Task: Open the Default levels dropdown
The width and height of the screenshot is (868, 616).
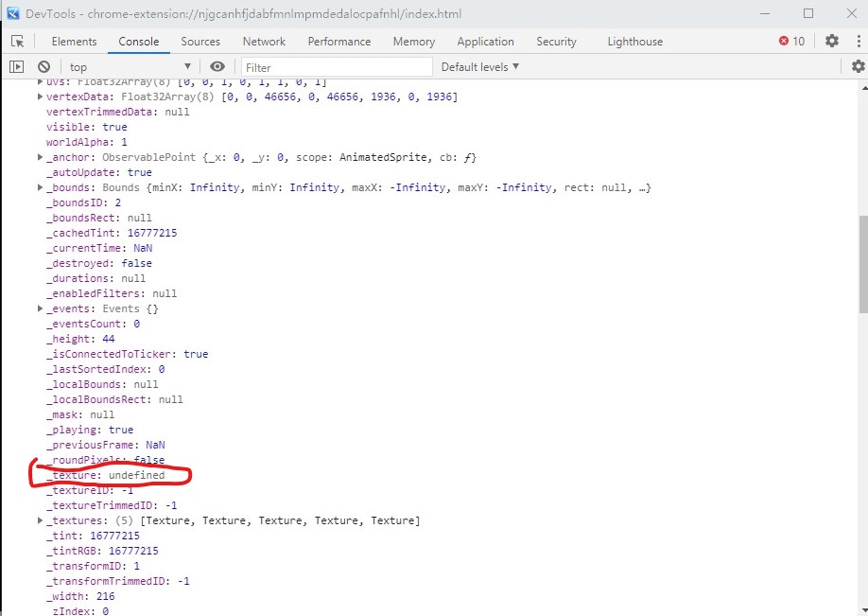Action: point(480,67)
